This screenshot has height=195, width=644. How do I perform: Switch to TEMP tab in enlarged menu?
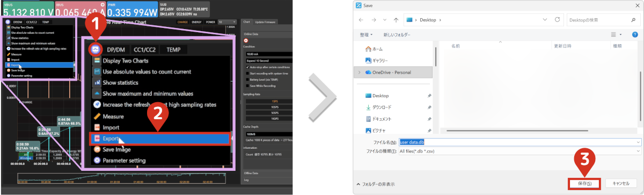coord(173,50)
